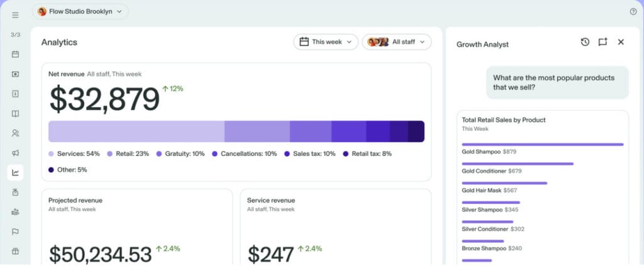Screen dimensions: 644x266
Task: Click the Gold Shampoo sales bar
Action: 542,144
